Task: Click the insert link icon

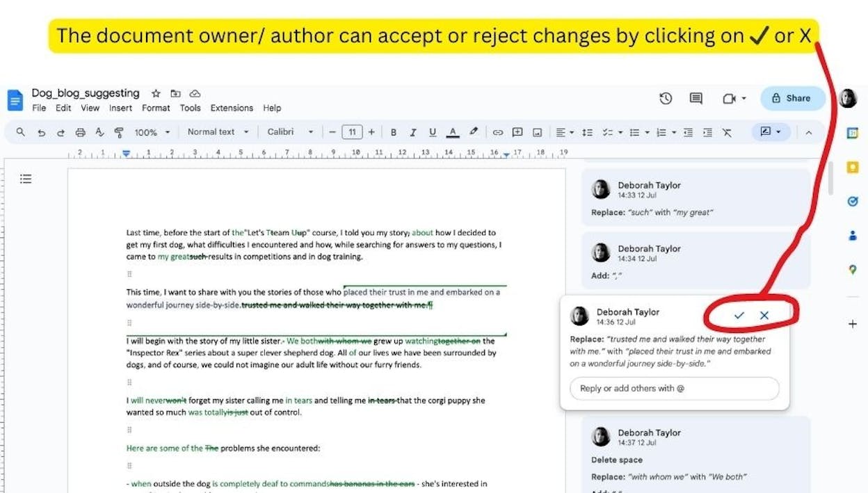Action: click(498, 132)
